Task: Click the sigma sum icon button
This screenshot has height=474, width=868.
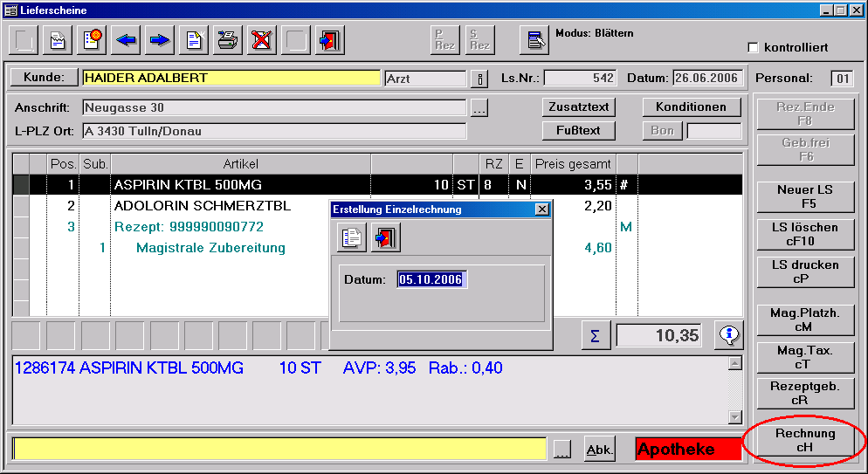Action: [595, 335]
